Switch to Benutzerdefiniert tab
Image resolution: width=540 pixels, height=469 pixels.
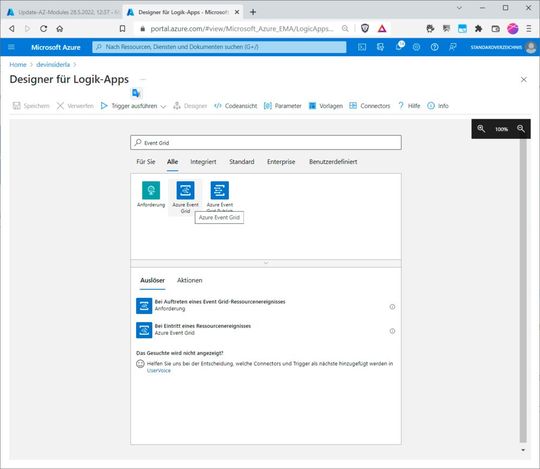click(x=333, y=161)
